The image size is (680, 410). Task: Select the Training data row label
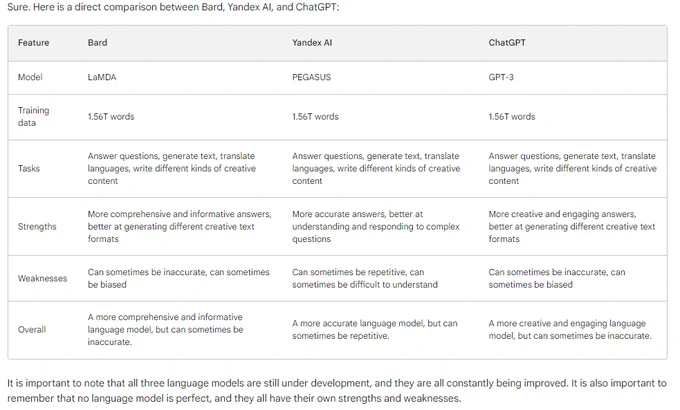tap(33, 117)
